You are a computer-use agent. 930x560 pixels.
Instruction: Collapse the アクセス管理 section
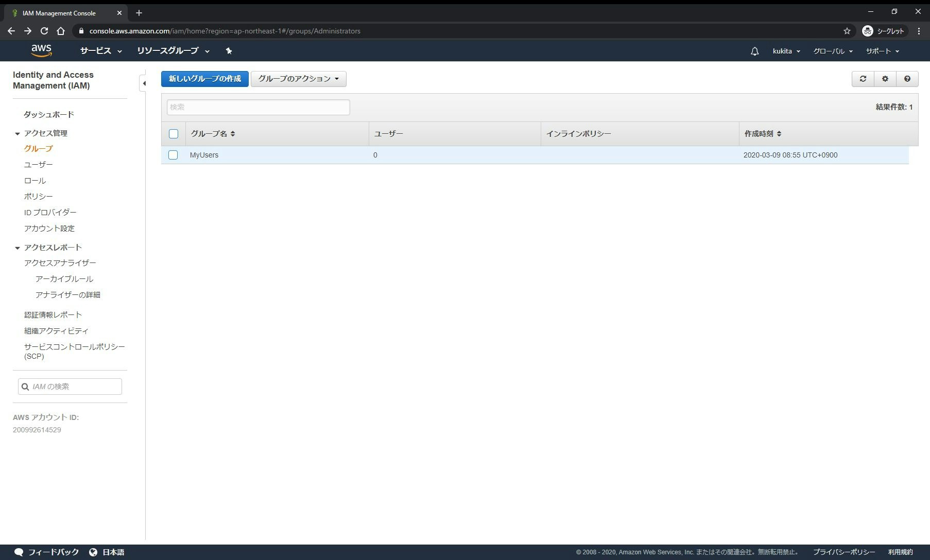[18, 134]
